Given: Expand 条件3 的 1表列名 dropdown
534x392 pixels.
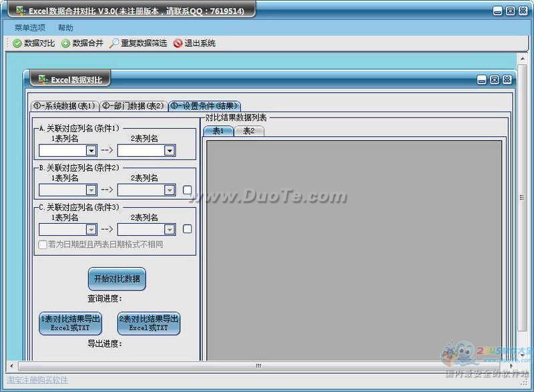Looking at the screenshot, I should click(91, 230).
